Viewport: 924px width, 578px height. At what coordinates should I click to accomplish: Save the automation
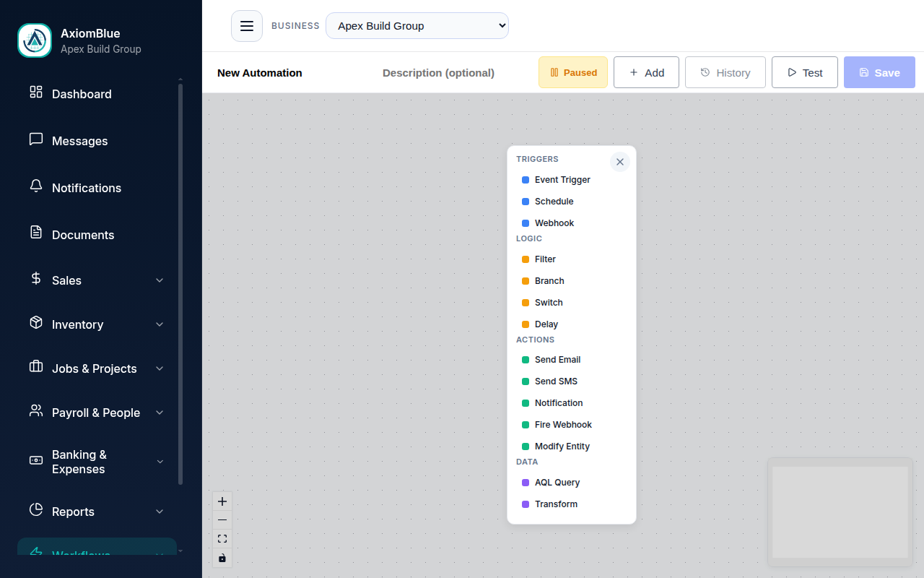coord(879,72)
